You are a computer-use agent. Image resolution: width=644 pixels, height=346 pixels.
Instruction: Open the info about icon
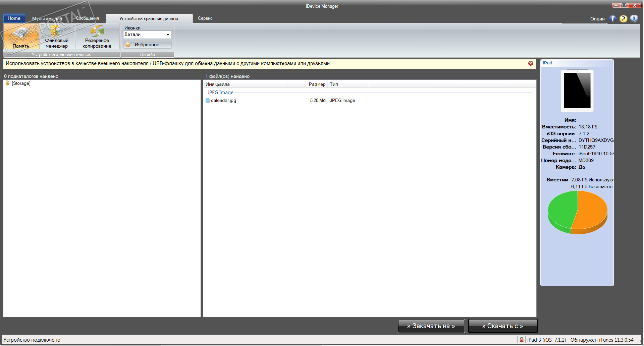click(634, 19)
